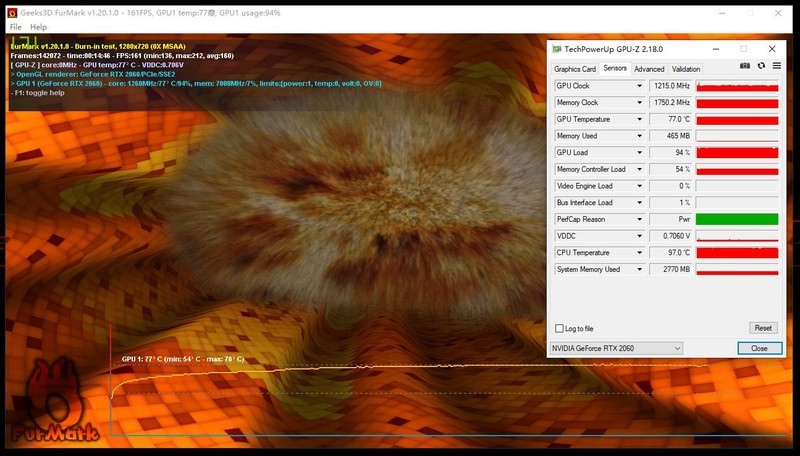Enable the Log to file checkbox
Screen dimensions: 800x456
(559, 328)
